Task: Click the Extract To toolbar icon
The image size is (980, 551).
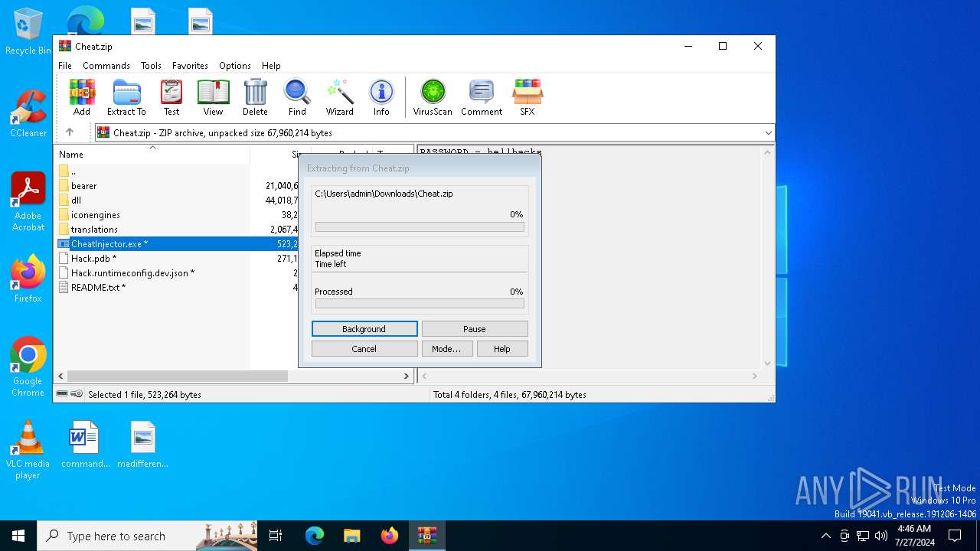Action: tap(126, 97)
